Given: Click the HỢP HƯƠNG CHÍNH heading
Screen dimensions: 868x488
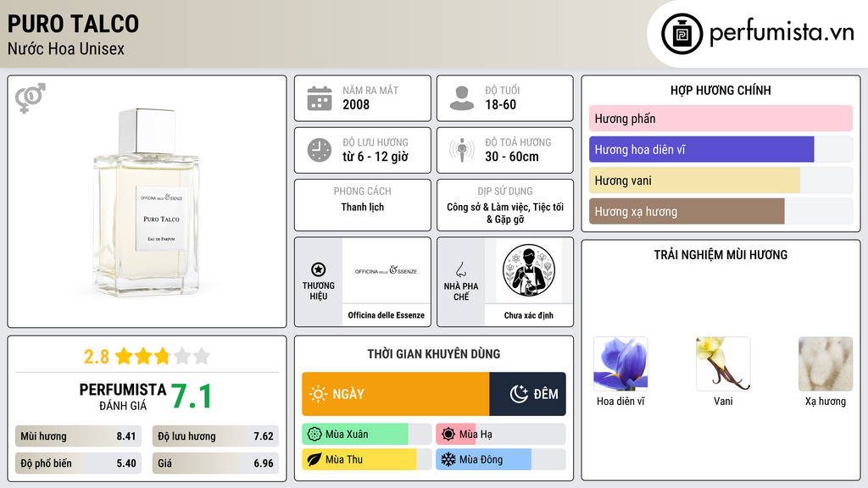Looking at the screenshot, I should click(x=721, y=90).
